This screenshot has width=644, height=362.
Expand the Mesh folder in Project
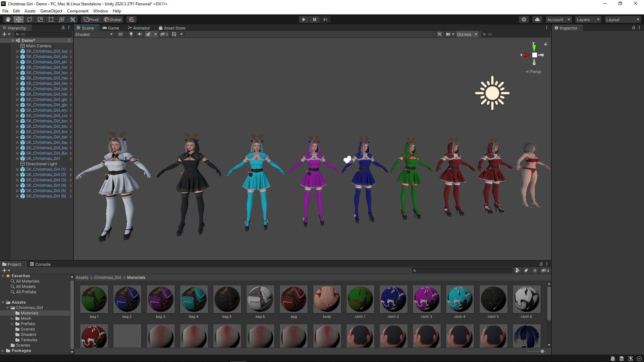(12, 318)
